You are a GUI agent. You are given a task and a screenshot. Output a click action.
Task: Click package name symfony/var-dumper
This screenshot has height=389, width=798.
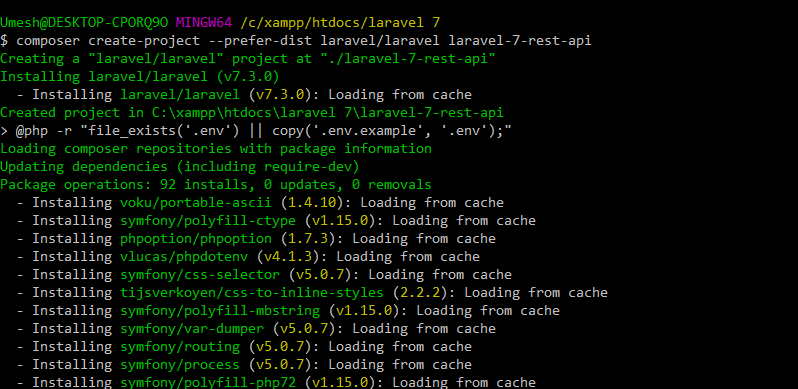(x=192, y=328)
